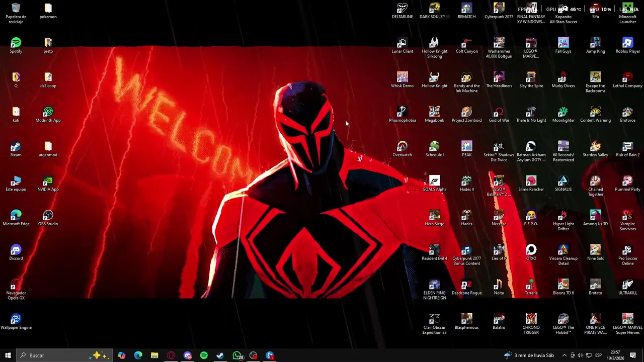This screenshot has height=362, width=644.
Task: Select the pokemon folder on desktop
Action: pyautogui.click(x=48, y=11)
